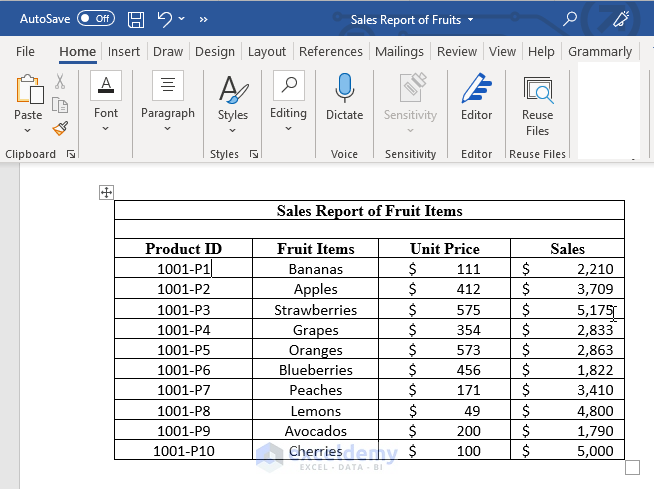Select the Home tab
The width and height of the screenshot is (654, 489).
78,51
